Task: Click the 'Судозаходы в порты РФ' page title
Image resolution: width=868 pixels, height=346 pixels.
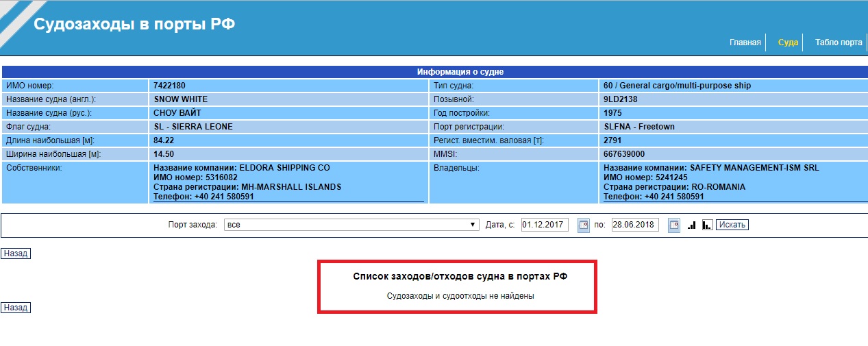Action: (134, 25)
